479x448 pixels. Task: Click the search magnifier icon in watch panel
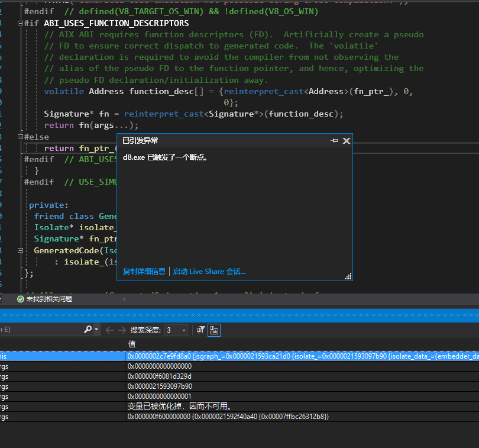coord(88,330)
